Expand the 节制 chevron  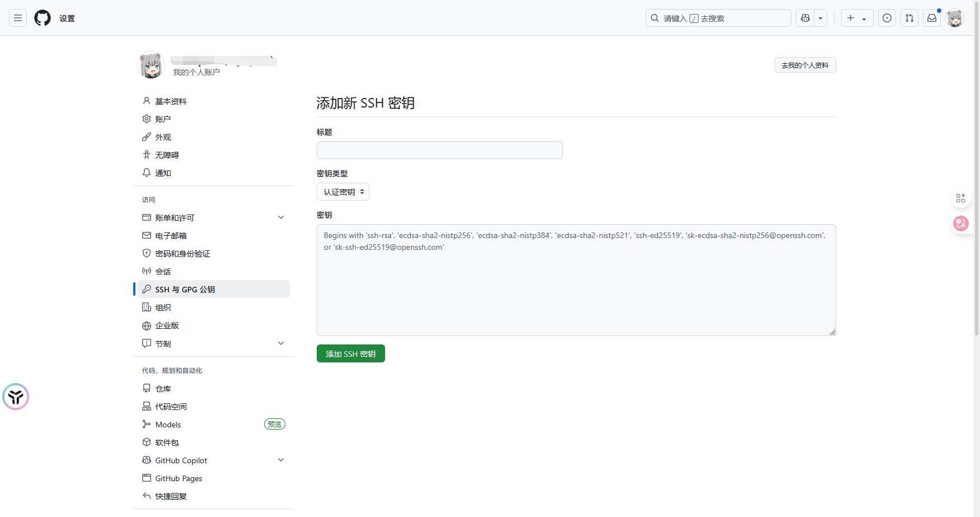click(x=281, y=343)
